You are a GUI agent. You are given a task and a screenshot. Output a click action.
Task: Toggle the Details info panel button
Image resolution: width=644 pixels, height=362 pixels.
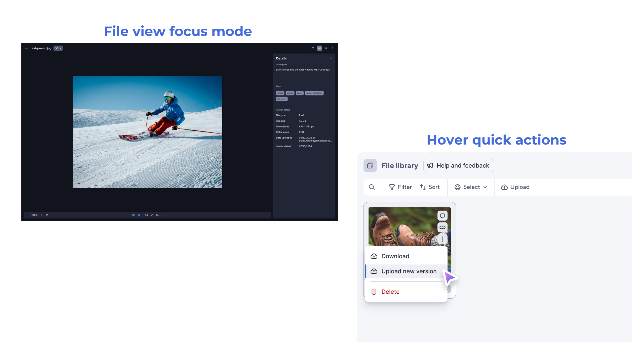click(x=319, y=48)
